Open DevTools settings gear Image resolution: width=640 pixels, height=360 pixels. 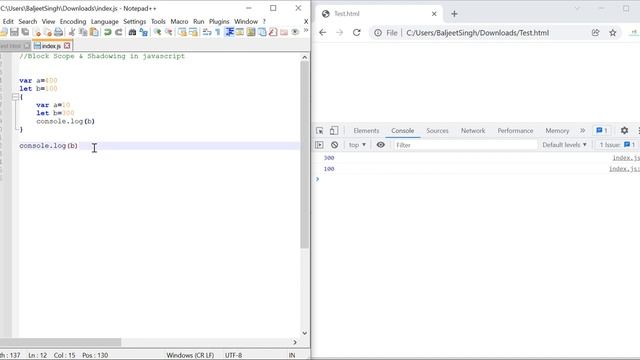click(x=624, y=131)
